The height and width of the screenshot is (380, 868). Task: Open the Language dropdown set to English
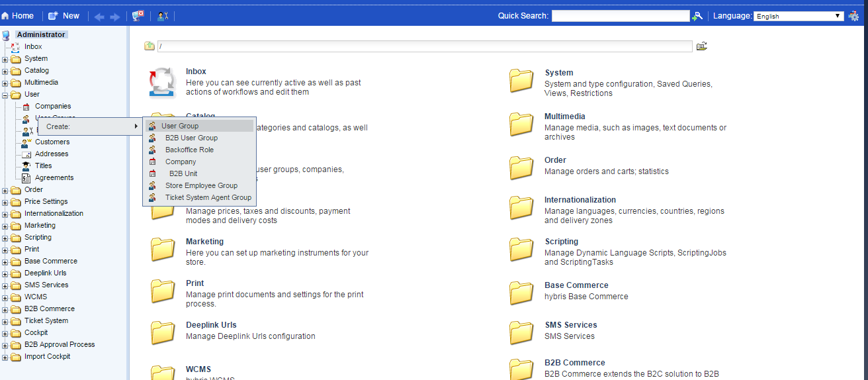coord(799,16)
